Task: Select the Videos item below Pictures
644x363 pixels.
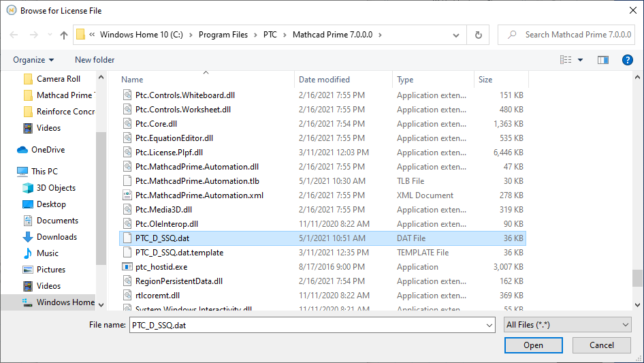Action: 42,286
